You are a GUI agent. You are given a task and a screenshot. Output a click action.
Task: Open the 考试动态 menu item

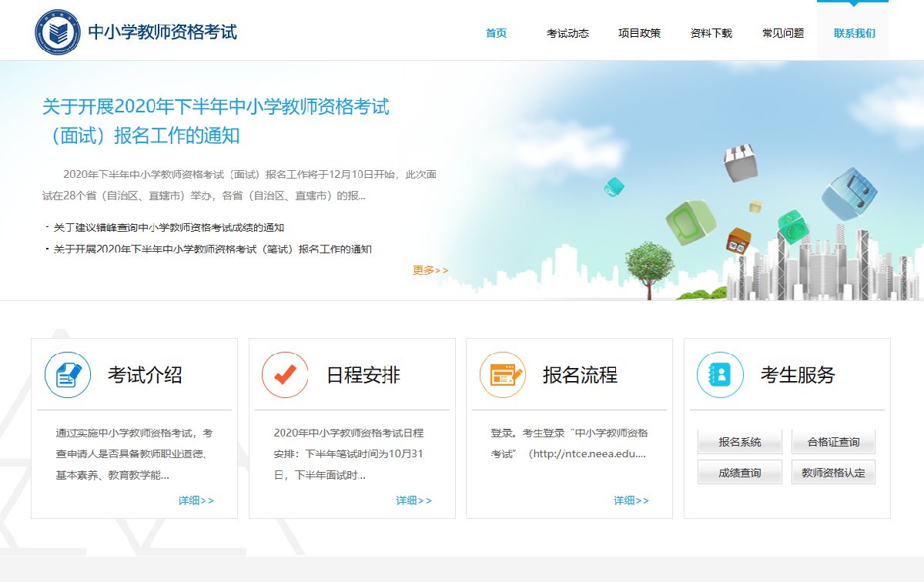click(567, 33)
